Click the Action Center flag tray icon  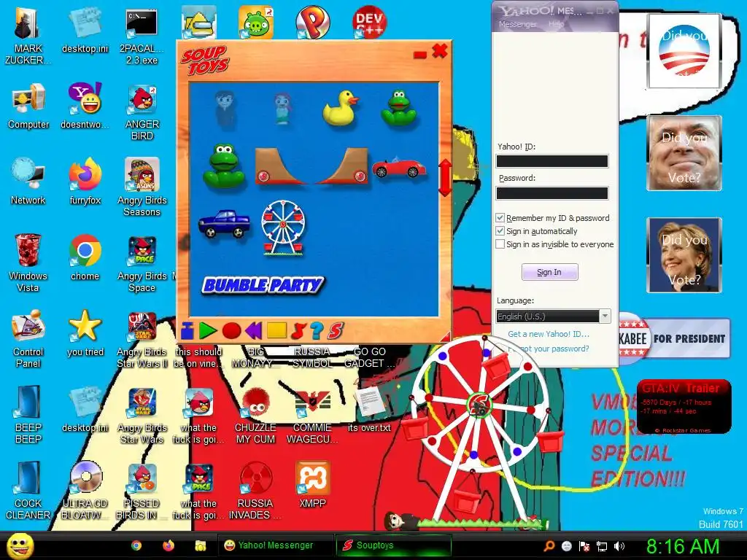[584, 546]
